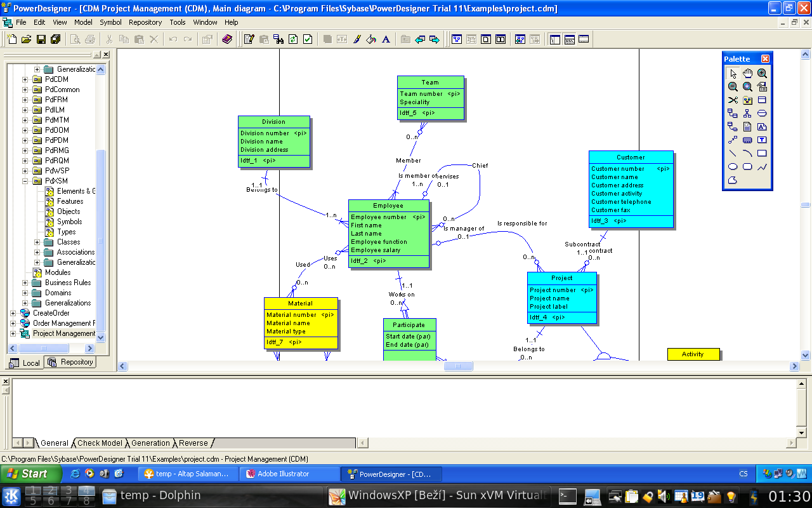Select the Zoom Out tool in Palette

click(733, 86)
